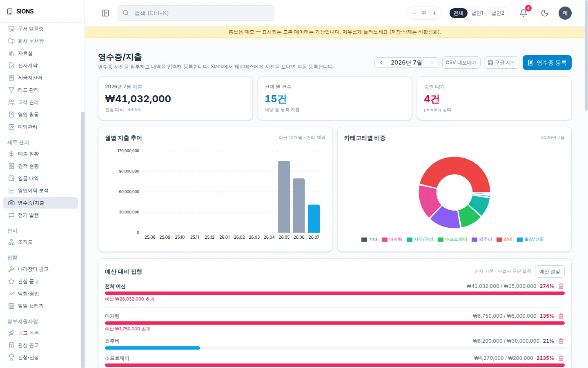Switch the entity filter to 법인2
The width and height of the screenshot is (588, 368).
pos(498,13)
